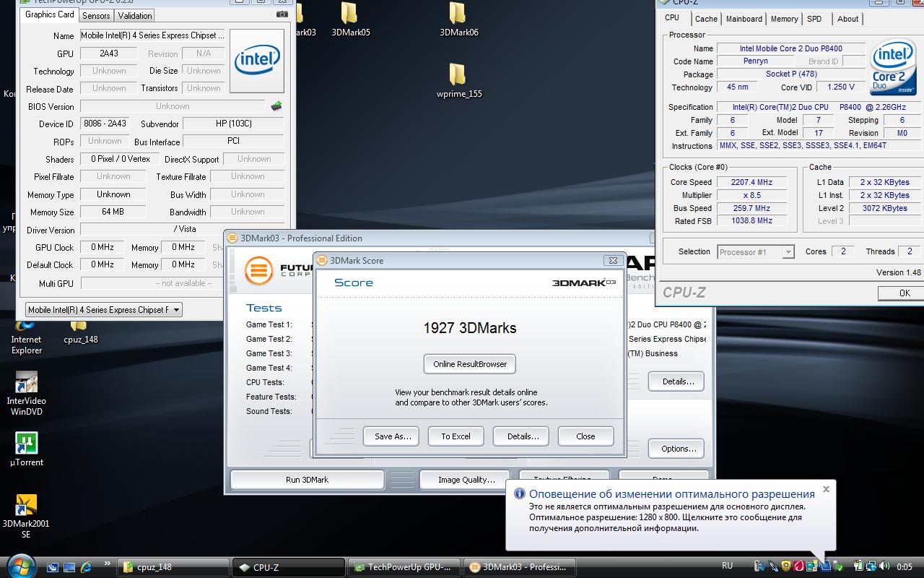Image resolution: width=924 pixels, height=578 pixels.
Task: Click Details in the 3DMark Score dialog
Action: [523, 436]
